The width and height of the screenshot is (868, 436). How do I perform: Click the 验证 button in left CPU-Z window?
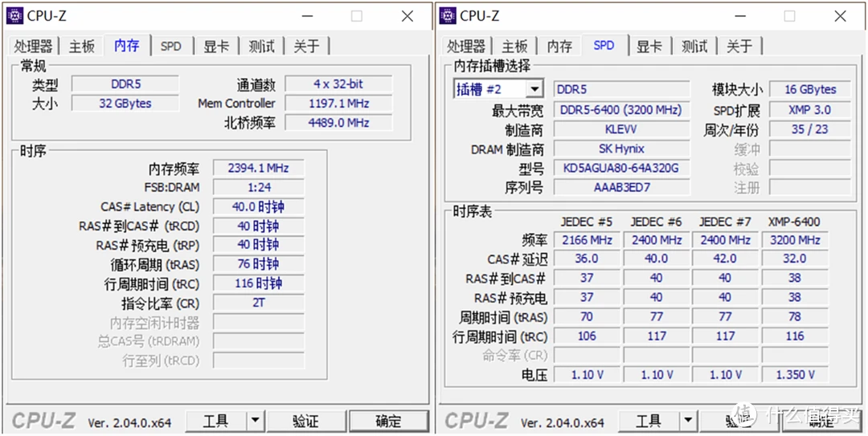(x=305, y=422)
